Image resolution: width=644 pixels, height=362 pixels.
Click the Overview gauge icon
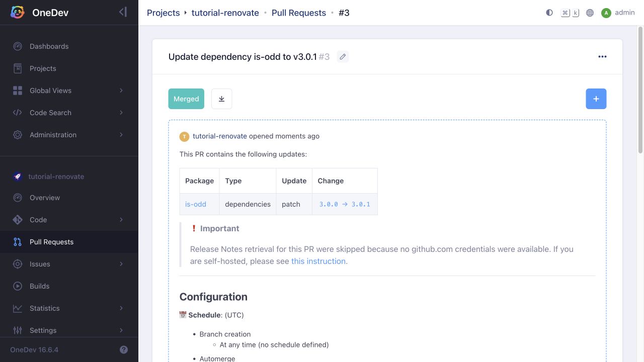(x=18, y=198)
